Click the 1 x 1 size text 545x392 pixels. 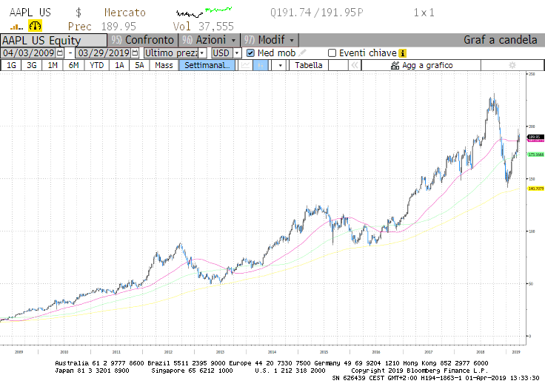click(x=424, y=13)
